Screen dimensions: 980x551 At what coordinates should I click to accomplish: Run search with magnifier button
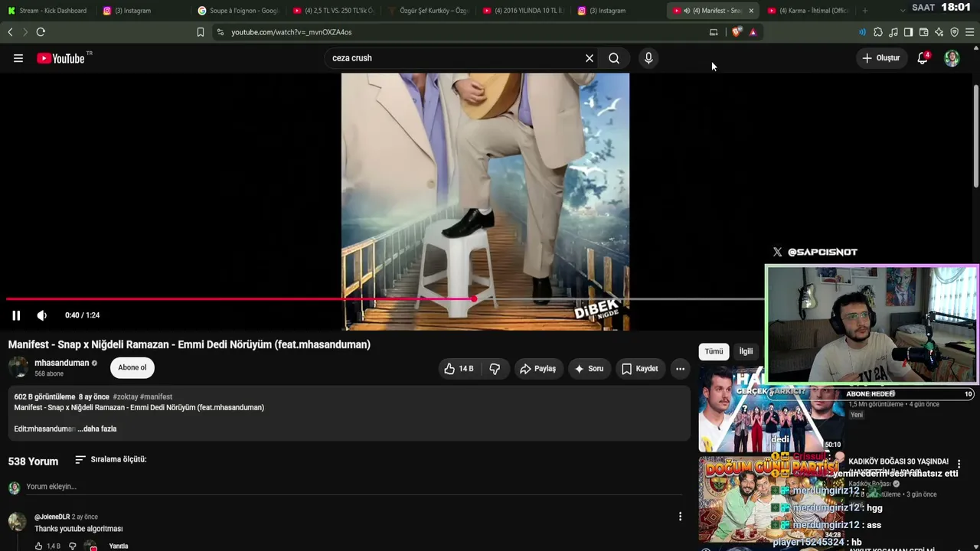[614, 58]
